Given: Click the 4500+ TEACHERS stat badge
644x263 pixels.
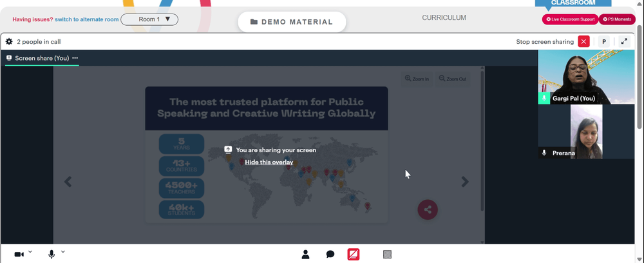Looking at the screenshot, I should [182, 188].
